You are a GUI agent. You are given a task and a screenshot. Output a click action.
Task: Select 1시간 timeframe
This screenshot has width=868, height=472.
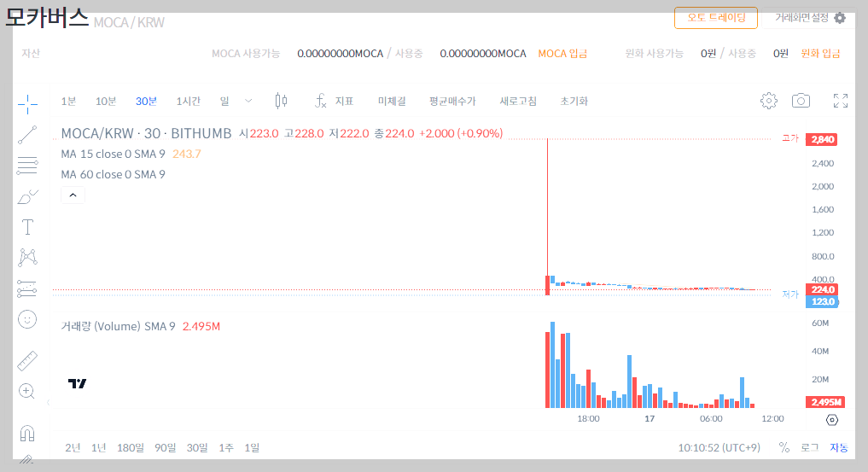click(189, 102)
